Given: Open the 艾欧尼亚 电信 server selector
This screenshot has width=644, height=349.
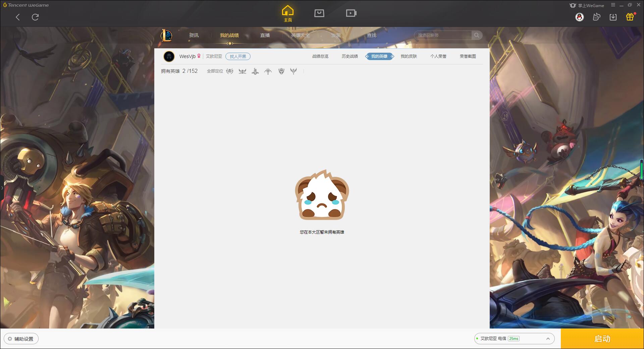Looking at the screenshot, I should 514,339.
